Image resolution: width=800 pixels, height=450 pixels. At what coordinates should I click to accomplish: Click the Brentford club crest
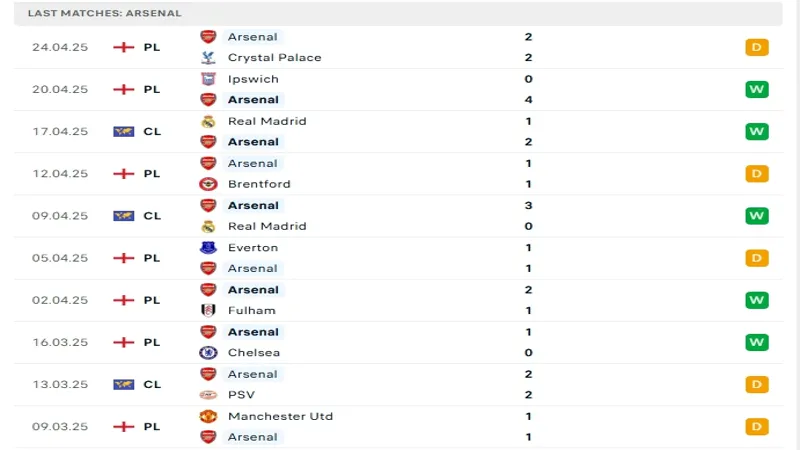pyautogui.click(x=208, y=184)
